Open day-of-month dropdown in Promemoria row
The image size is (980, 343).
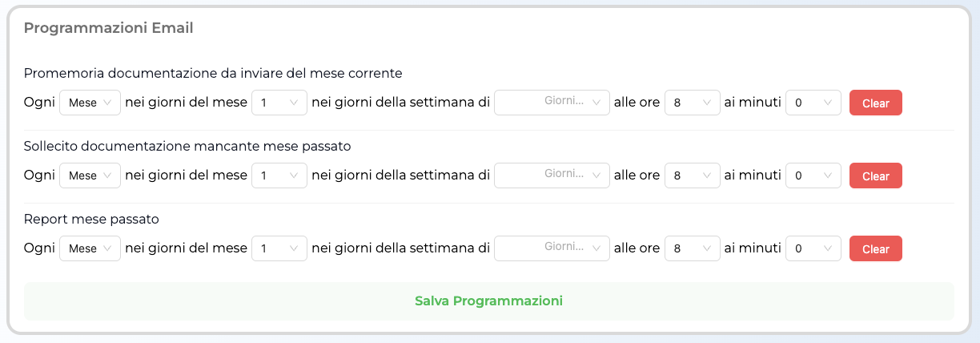click(x=279, y=103)
